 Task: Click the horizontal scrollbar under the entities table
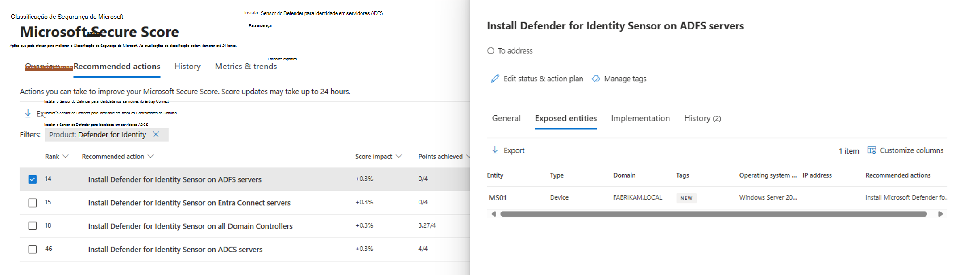click(x=713, y=214)
